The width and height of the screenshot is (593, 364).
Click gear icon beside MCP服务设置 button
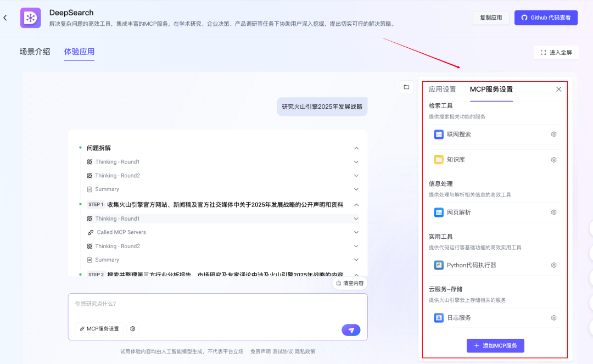pos(133,329)
